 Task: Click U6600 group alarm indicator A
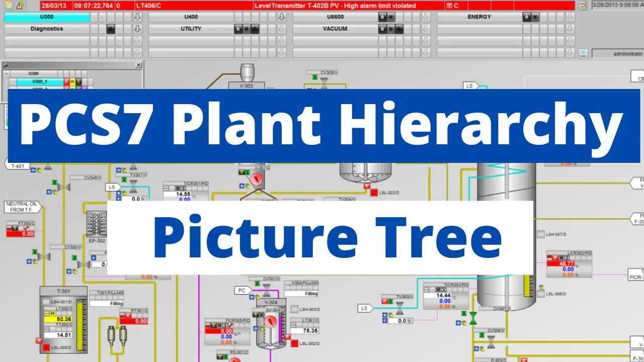[382, 17]
